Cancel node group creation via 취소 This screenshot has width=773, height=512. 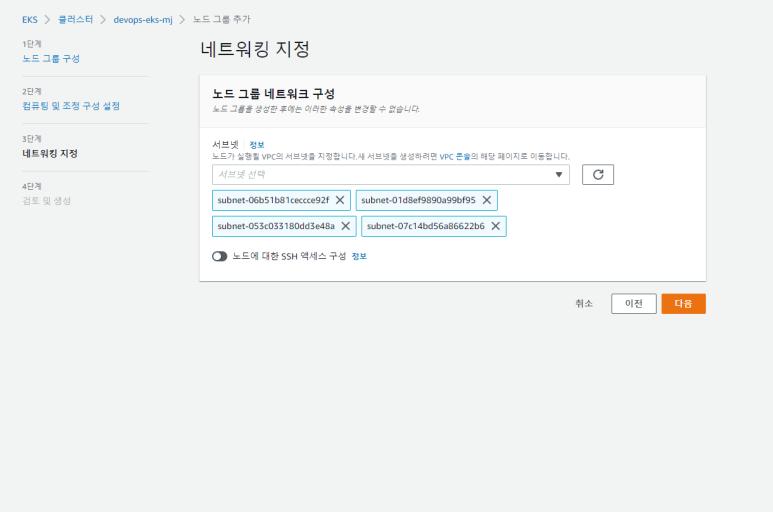(584, 304)
